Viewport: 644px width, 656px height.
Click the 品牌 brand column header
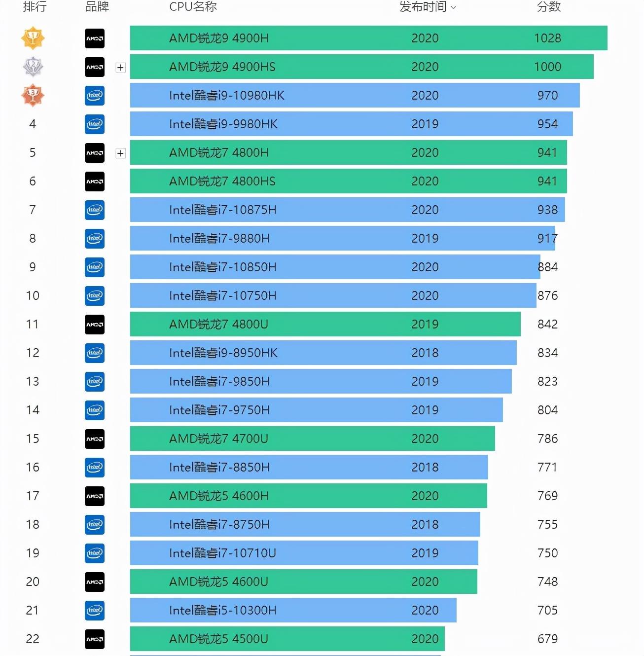[97, 6]
